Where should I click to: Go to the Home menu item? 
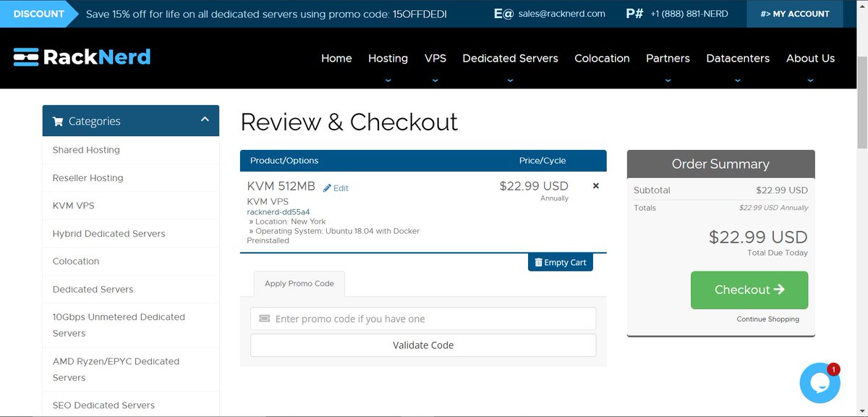(x=336, y=58)
